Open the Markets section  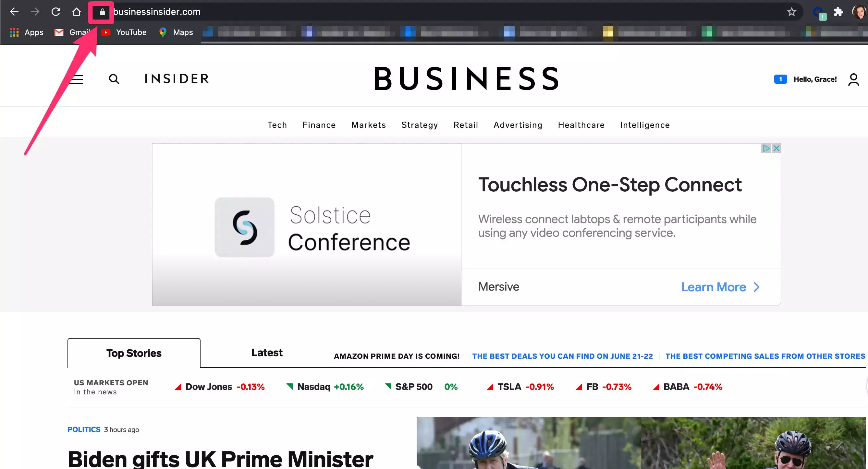click(368, 125)
